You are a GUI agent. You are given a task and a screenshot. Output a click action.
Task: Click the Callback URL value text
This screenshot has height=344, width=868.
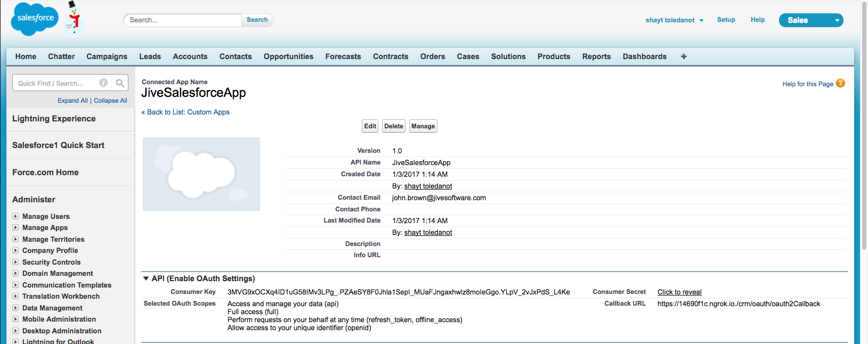click(x=739, y=304)
